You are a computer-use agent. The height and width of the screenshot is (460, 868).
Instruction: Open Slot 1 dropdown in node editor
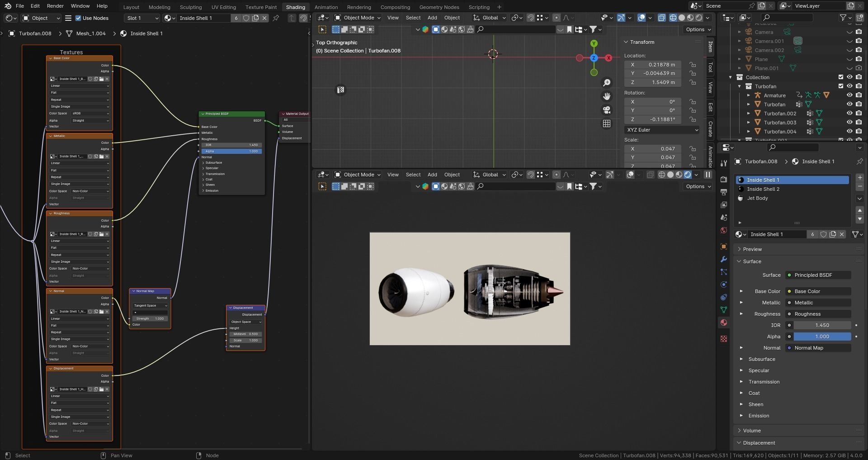[x=142, y=18]
